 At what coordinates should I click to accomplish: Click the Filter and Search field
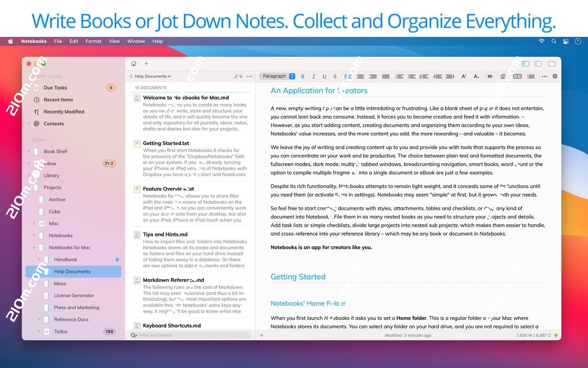190,335
